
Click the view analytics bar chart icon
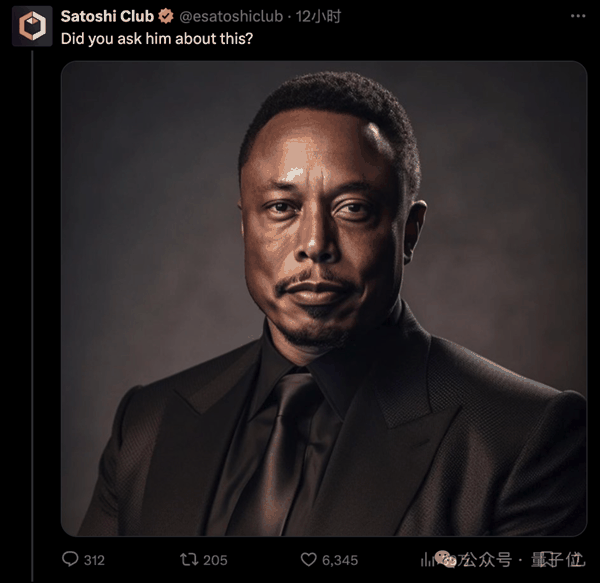(427, 559)
